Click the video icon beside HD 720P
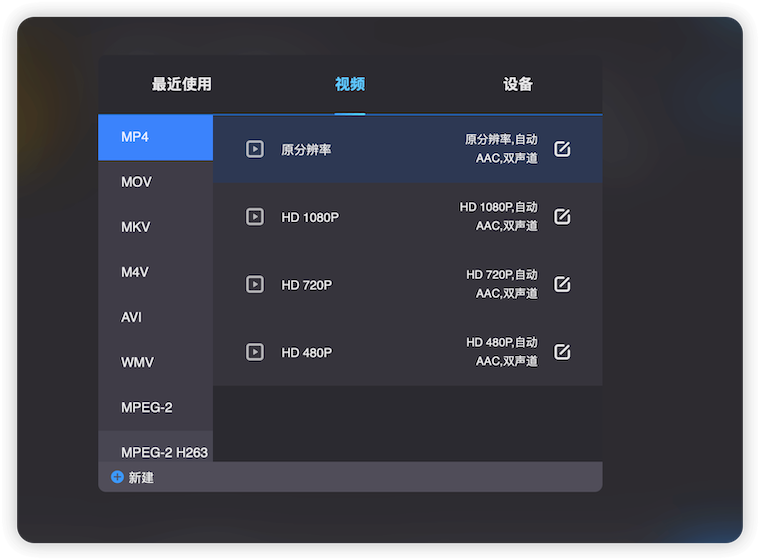This screenshot has width=760, height=560. (x=255, y=284)
